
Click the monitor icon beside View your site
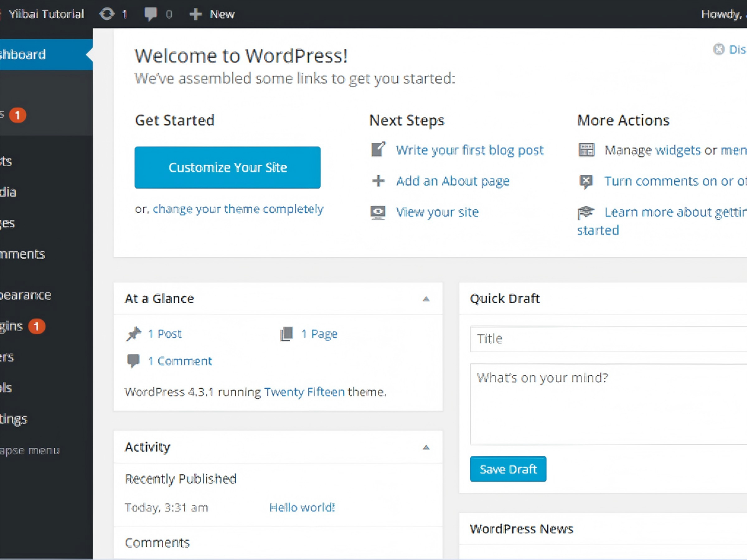point(378,212)
